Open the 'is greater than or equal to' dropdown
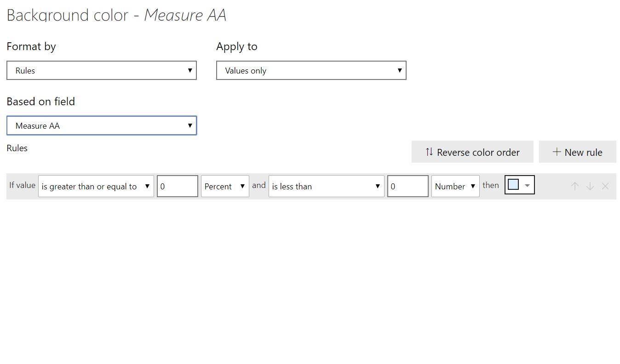This screenshot has width=620, height=364. (x=96, y=186)
